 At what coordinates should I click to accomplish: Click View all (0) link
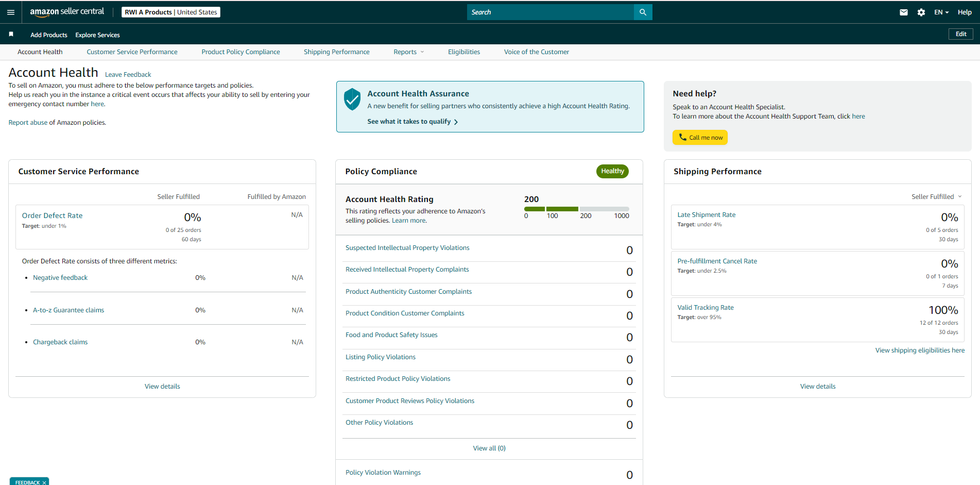click(489, 448)
